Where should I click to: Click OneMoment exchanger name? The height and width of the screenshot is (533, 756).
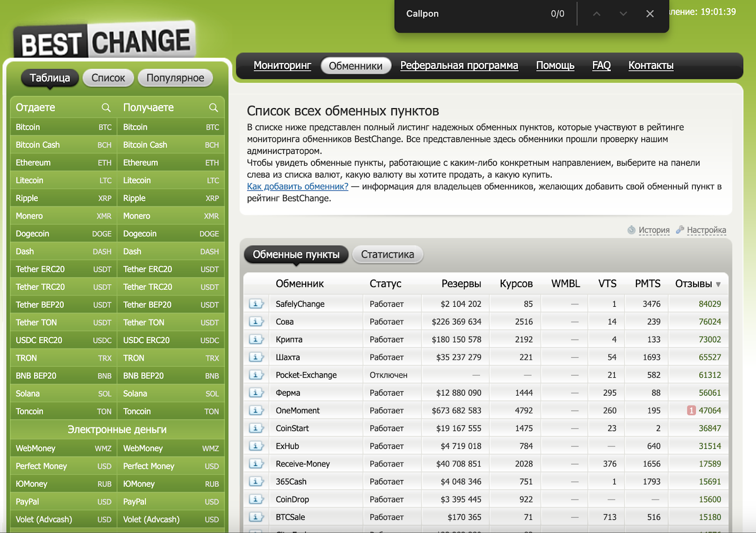point(298,410)
